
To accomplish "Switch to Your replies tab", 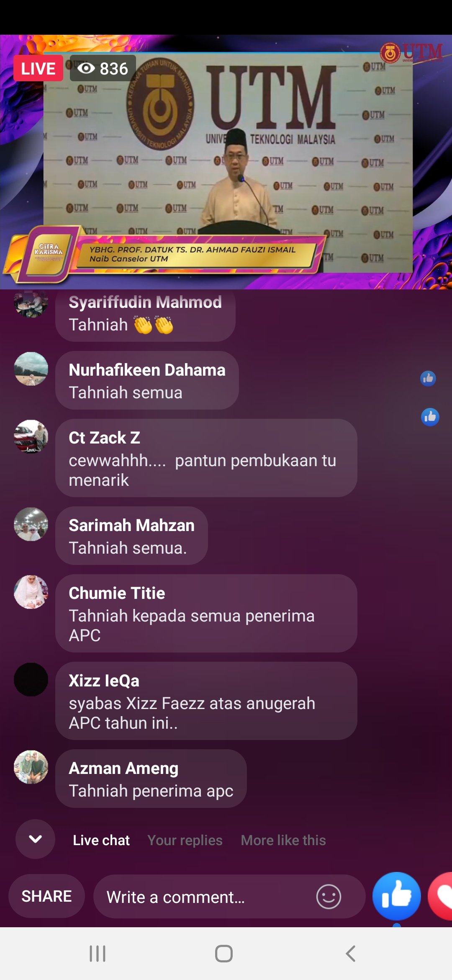I will [185, 840].
